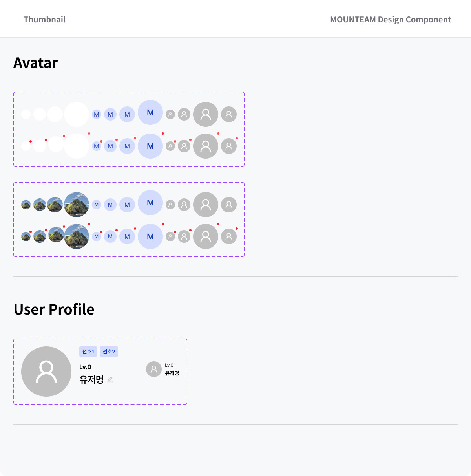The height and width of the screenshot is (476, 471).
Task: Select the smallest M avatar with red notification dot in first box
Action: tap(97, 146)
